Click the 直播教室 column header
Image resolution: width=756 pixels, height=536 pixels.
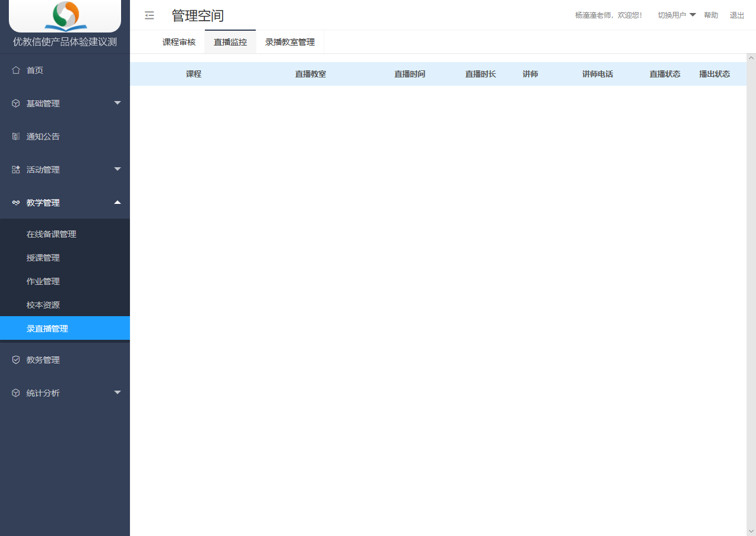tap(311, 74)
